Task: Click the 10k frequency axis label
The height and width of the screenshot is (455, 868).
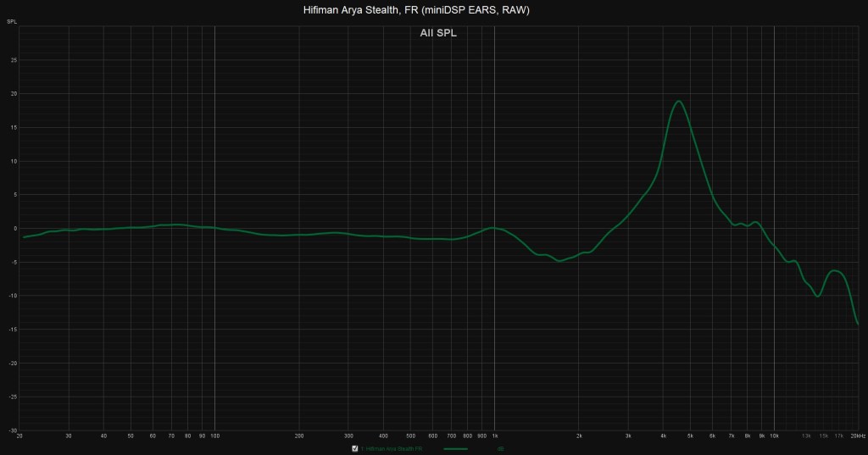Action: [774, 436]
